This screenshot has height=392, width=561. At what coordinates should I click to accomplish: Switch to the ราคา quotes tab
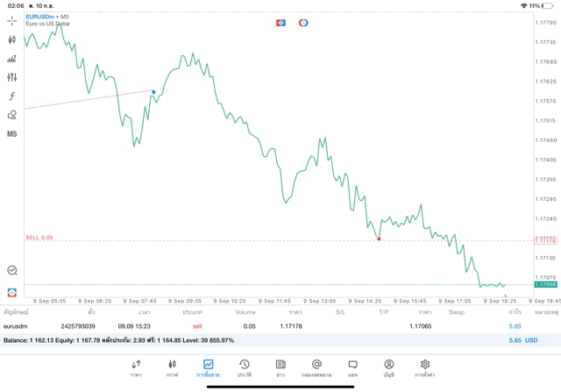136,367
